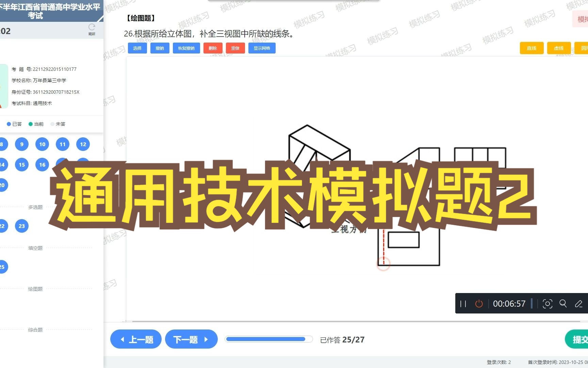588x368 pixels.
Task: Adjust the volume slider in recorder bar
Action: click(x=533, y=304)
